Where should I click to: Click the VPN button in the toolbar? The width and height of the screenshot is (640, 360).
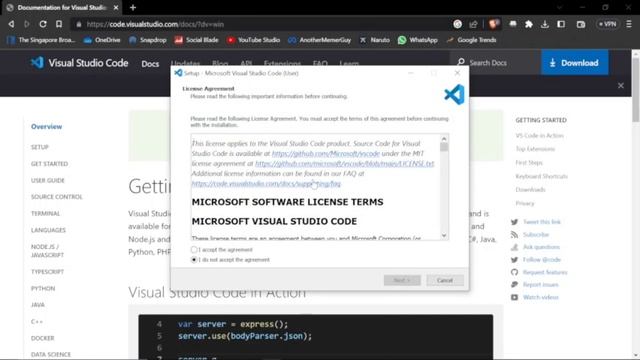(607, 24)
